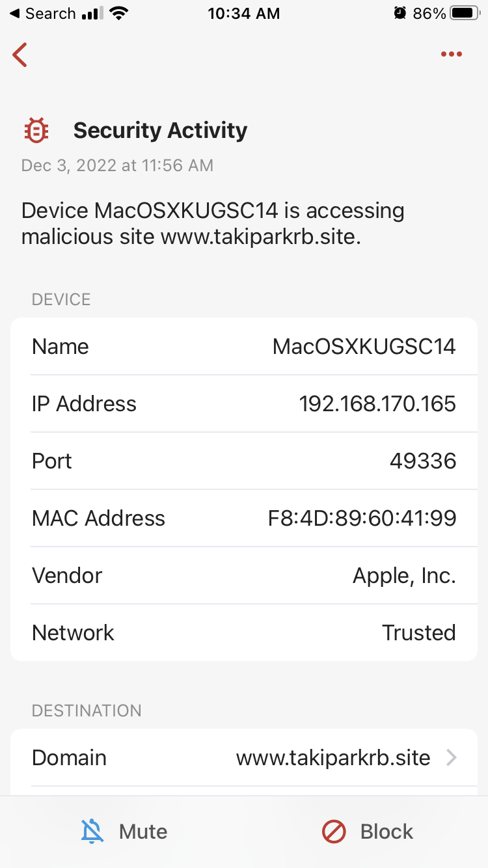Open the www.takiparkrb.site domain value
This screenshot has width=488, height=868.
[332, 757]
